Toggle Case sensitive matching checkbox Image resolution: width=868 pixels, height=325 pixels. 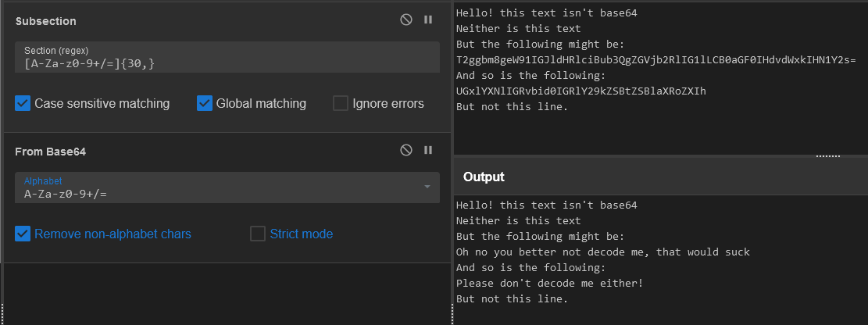click(23, 103)
